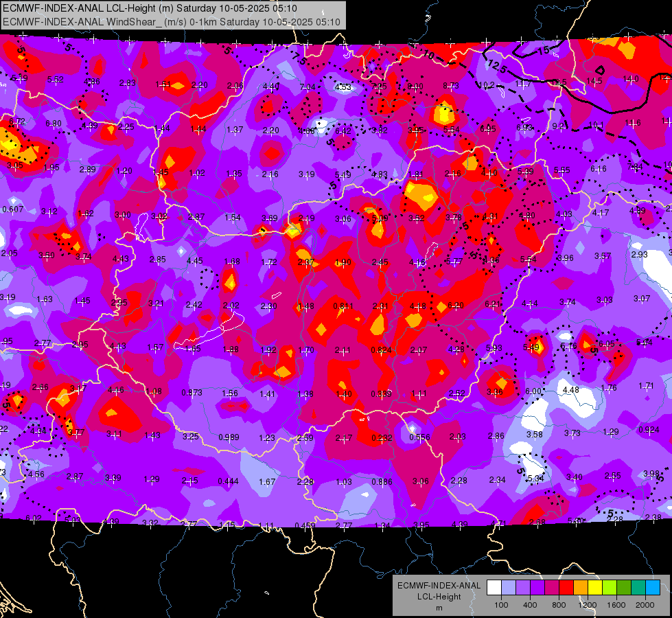
Task: Click the grid value 3.69
Action: (270, 219)
